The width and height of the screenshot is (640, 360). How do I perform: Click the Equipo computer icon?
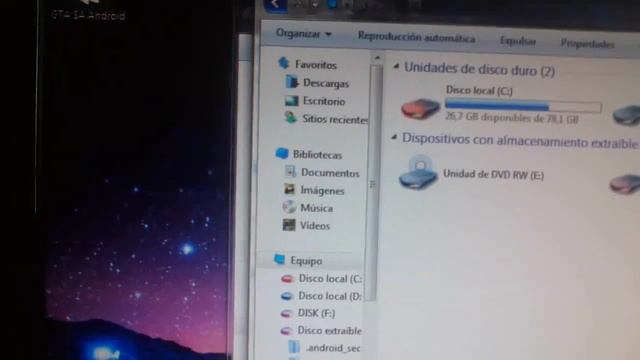[x=280, y=259]
